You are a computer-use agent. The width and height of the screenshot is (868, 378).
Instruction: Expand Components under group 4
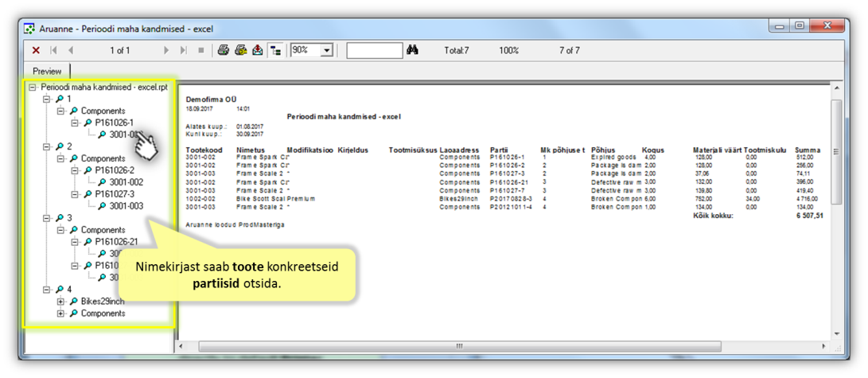click(x=61, y=314)
